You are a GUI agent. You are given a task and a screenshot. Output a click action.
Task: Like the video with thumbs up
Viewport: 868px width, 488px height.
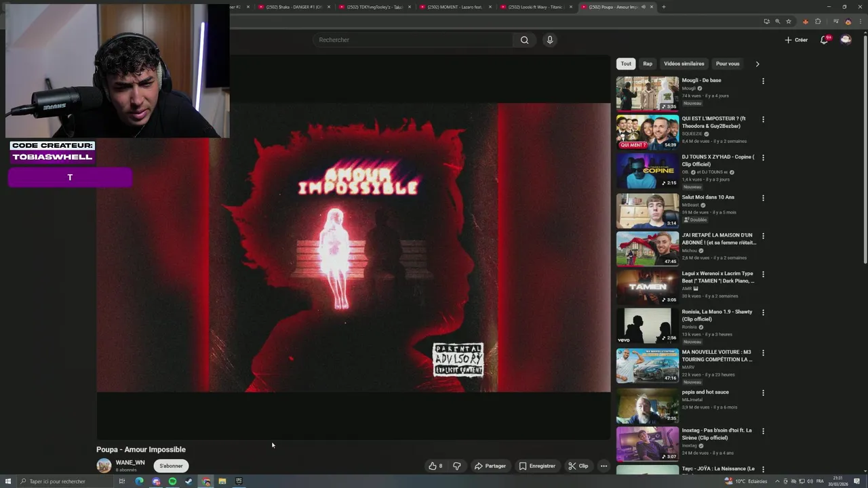point(435,466)
